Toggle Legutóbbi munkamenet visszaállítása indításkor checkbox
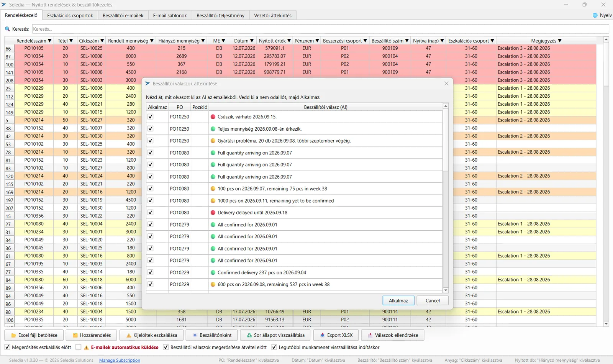The height and width of the screenshot is (364, 613). tap(274, 347)
